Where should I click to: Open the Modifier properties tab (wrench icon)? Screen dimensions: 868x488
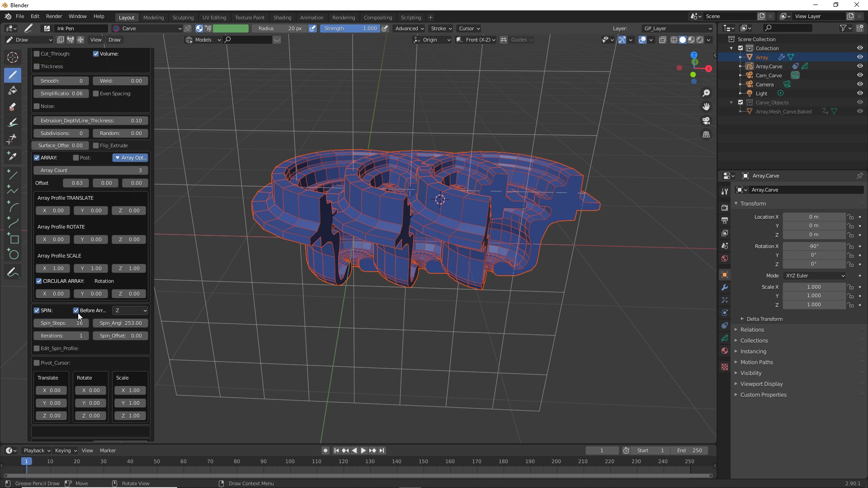[x=725, y=287]
